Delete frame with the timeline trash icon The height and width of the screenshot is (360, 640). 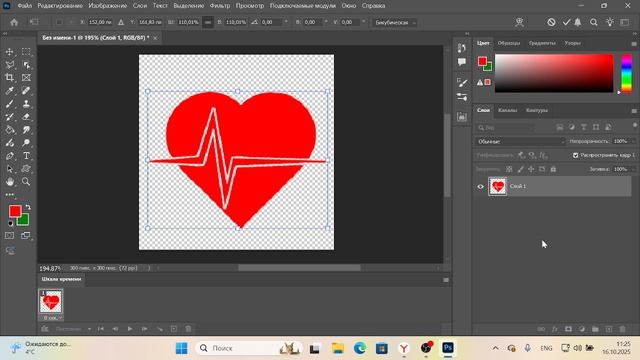coord(188,329)
